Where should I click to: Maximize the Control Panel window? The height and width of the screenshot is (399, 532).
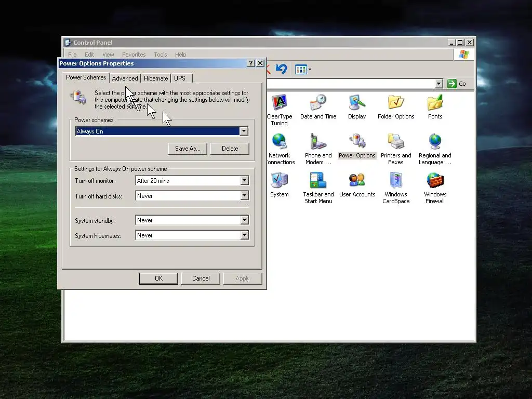tap(460, 43)
